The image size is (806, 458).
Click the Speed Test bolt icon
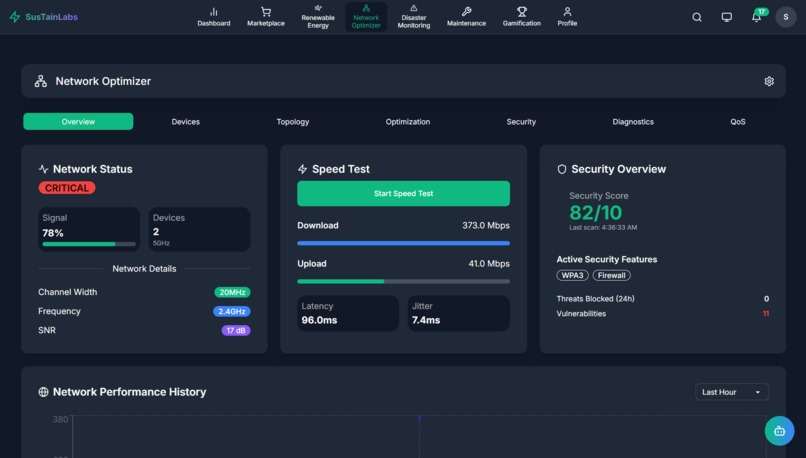(302, 169)
